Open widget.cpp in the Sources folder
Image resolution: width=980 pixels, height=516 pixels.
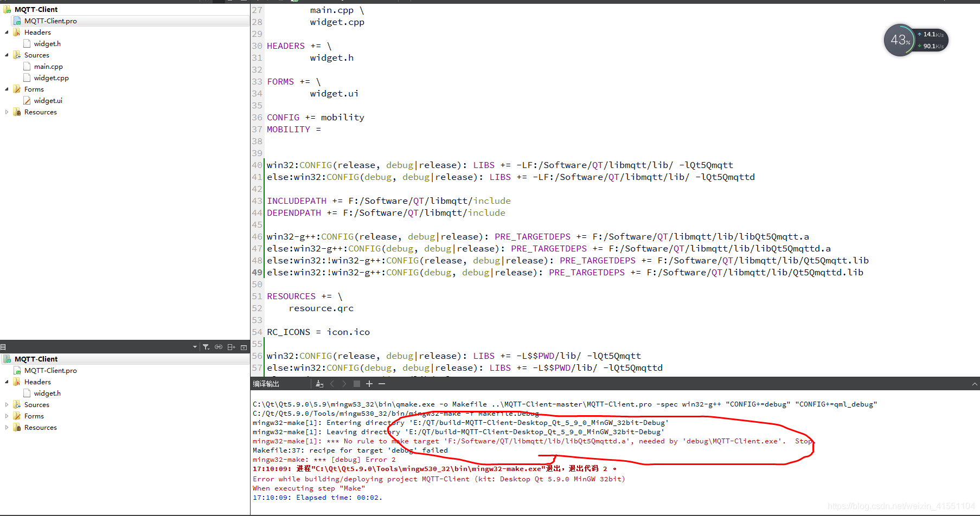click(51, 78)
